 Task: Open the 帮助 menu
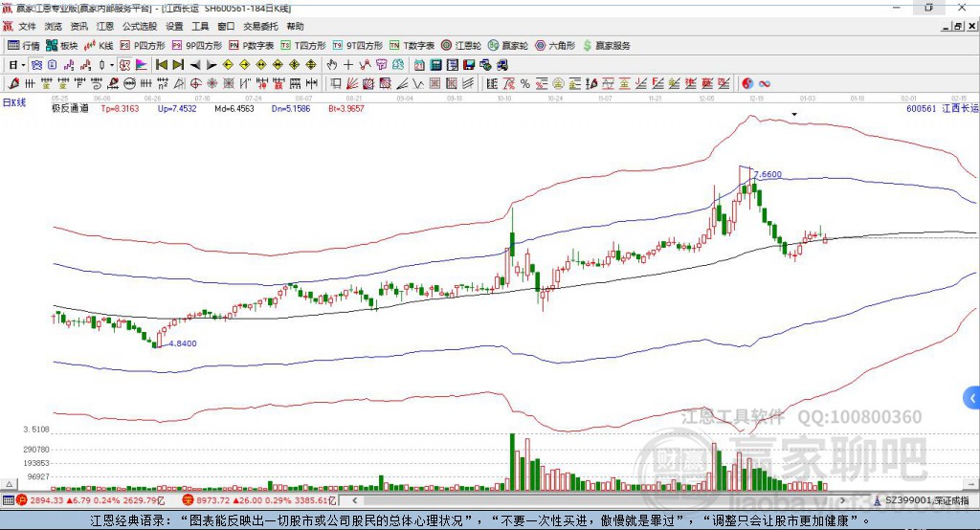[295, 26]
